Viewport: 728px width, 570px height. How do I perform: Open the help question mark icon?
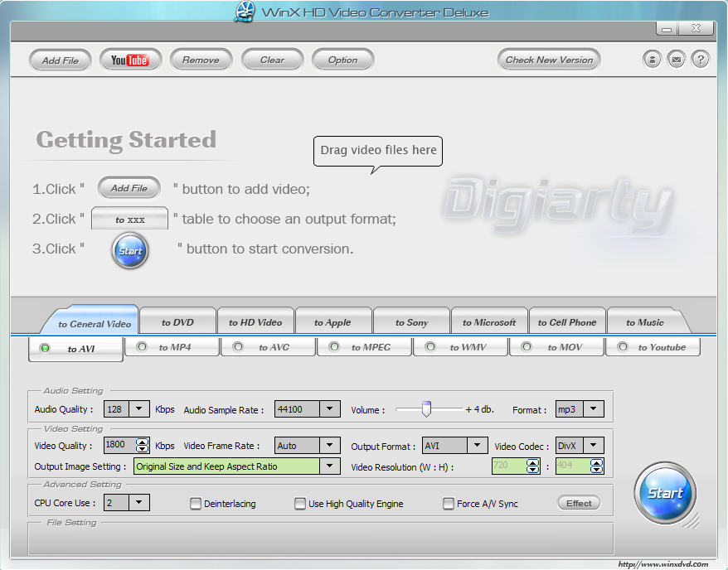[700, 60]
